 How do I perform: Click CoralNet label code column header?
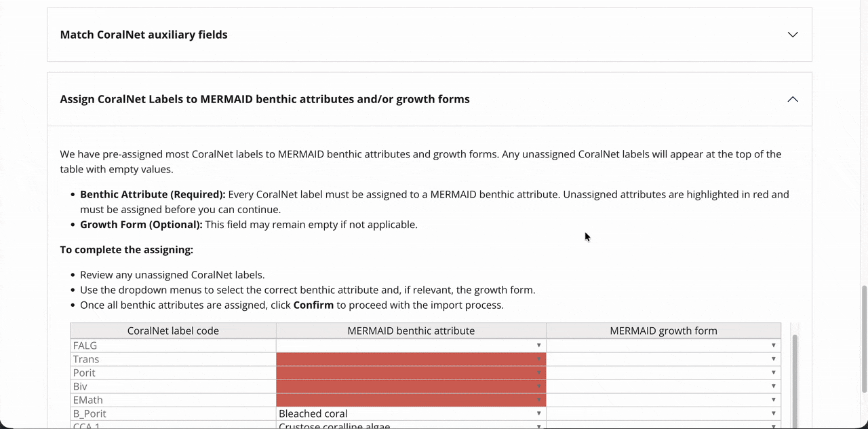173,331
